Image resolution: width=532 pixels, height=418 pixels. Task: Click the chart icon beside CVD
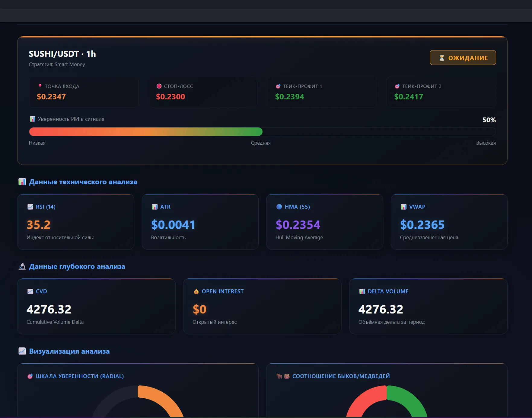click(30, 291)
